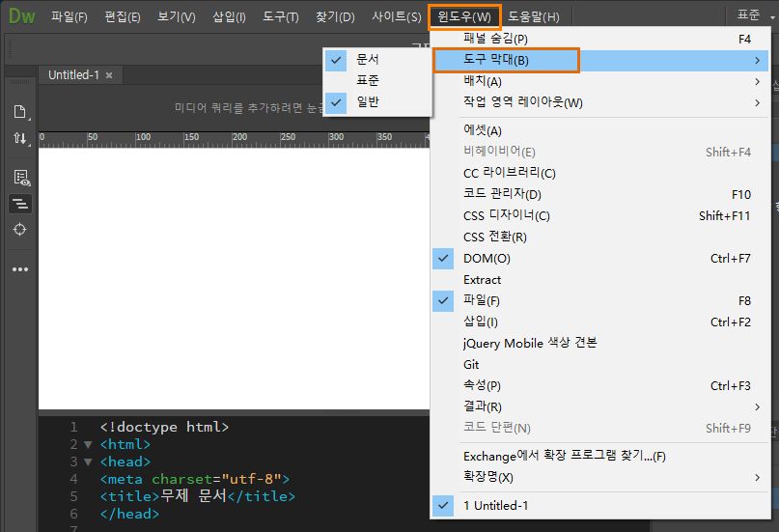Close the open 윈도우(W) menu
The height and width of the screenshot is (532, 779).
coord(464,16)
